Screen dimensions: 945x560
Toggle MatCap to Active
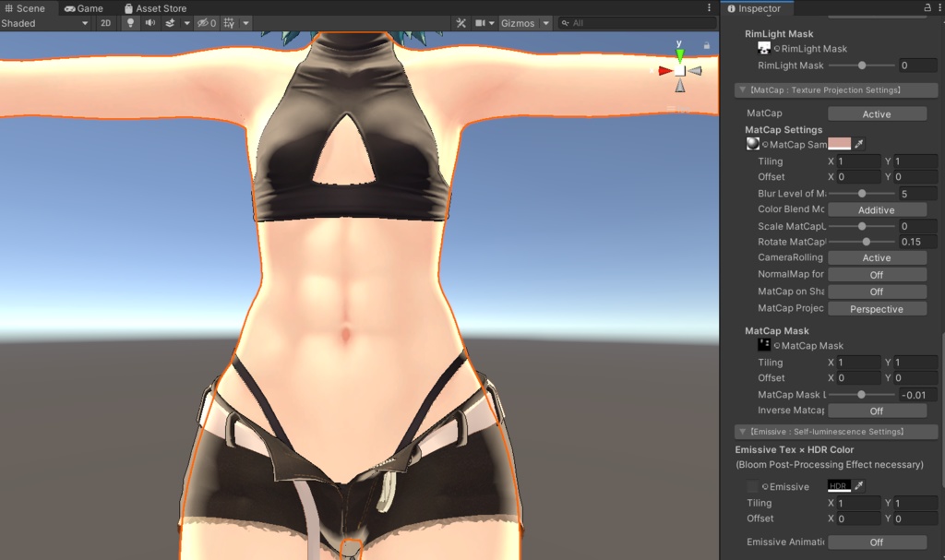click(x=877, y=113)
